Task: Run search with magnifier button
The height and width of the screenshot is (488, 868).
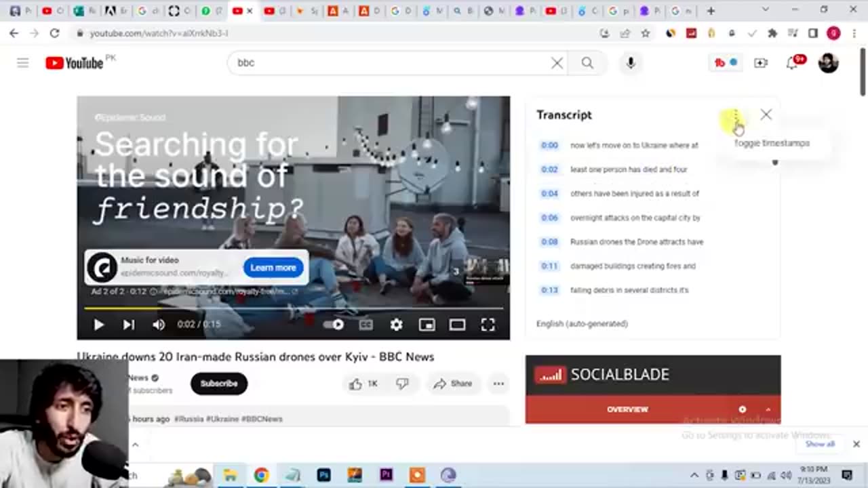Action: (x=587, y=63)
